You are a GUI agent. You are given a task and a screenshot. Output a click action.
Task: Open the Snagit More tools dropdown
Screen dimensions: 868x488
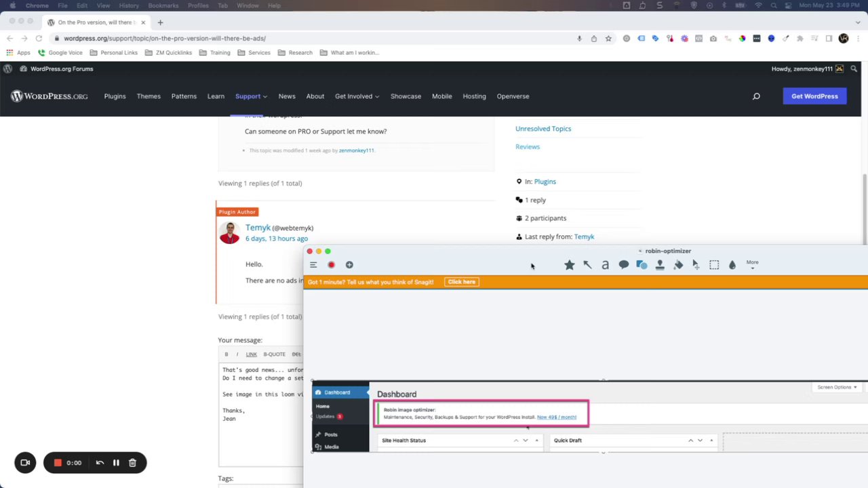point(752,264)
